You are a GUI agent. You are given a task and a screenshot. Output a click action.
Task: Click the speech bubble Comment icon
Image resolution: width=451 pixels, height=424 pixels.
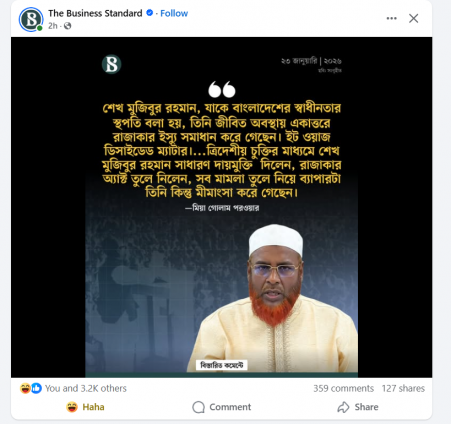pos(198,407)
